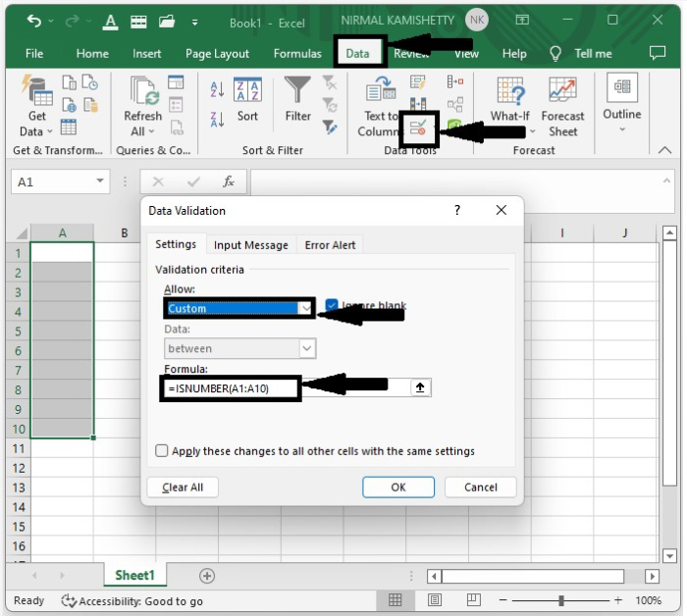Viewport: 687px width, 616px height.
Task: Open the Error Alert tab
Action: click(332, 245)
